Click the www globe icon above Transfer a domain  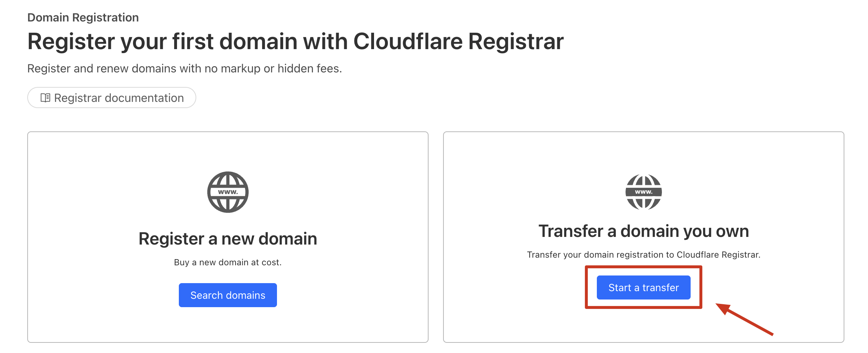[643, 192]
